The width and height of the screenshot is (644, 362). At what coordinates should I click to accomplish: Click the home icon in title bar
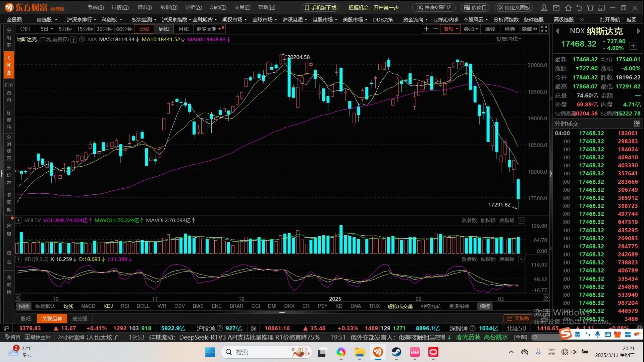[568, 7]
